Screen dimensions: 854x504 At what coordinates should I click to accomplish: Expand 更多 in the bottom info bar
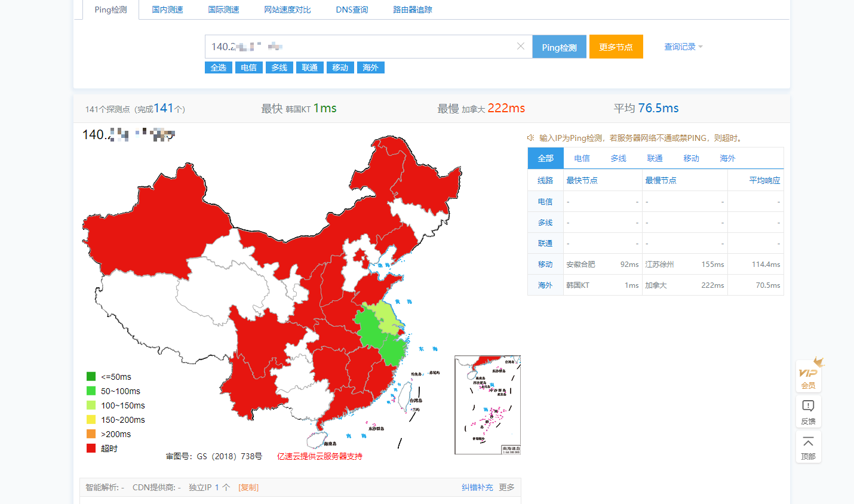coord(506,487)
